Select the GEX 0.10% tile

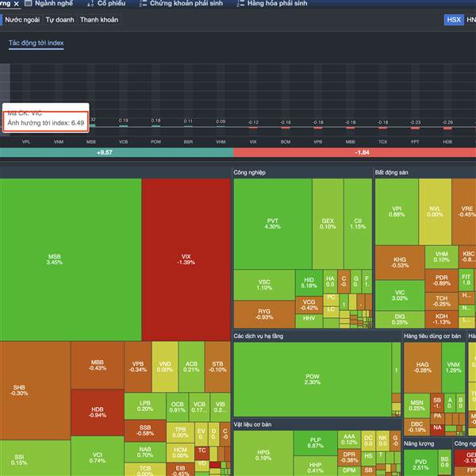click(328, 224)
